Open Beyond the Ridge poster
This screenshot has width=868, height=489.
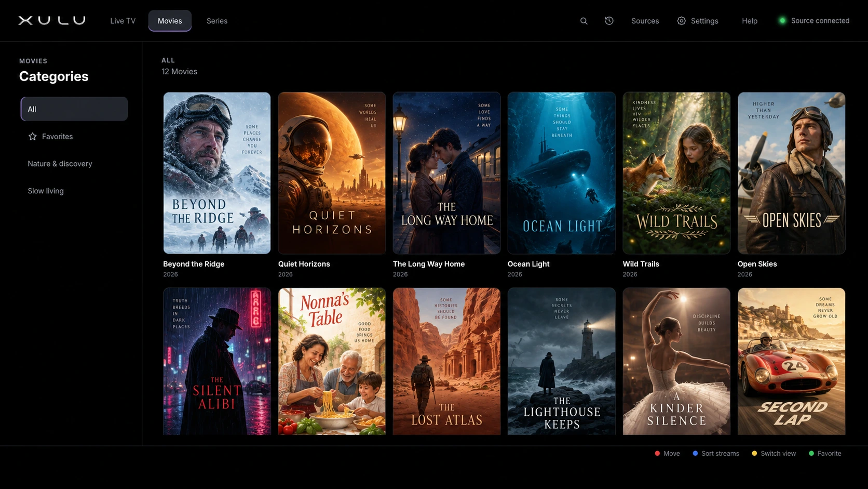click(217, 173)
